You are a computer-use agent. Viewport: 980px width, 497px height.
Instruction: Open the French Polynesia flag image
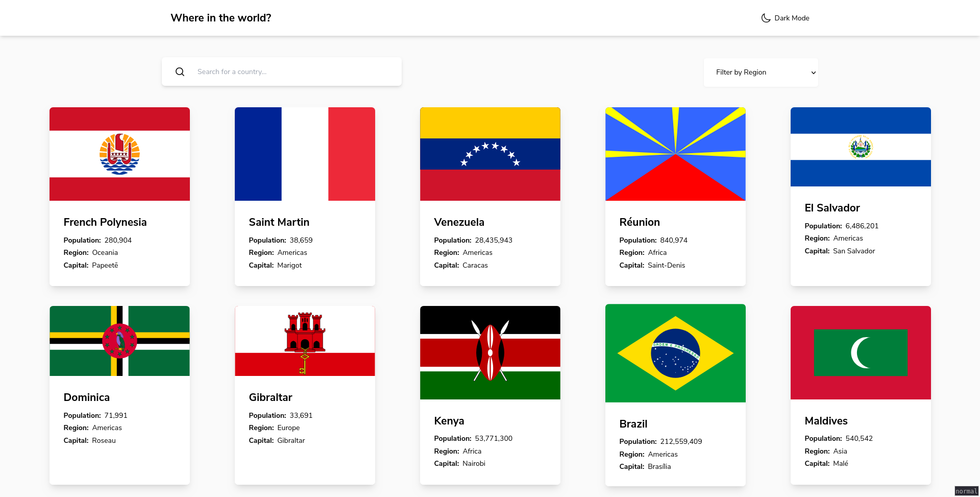[119, 154]
